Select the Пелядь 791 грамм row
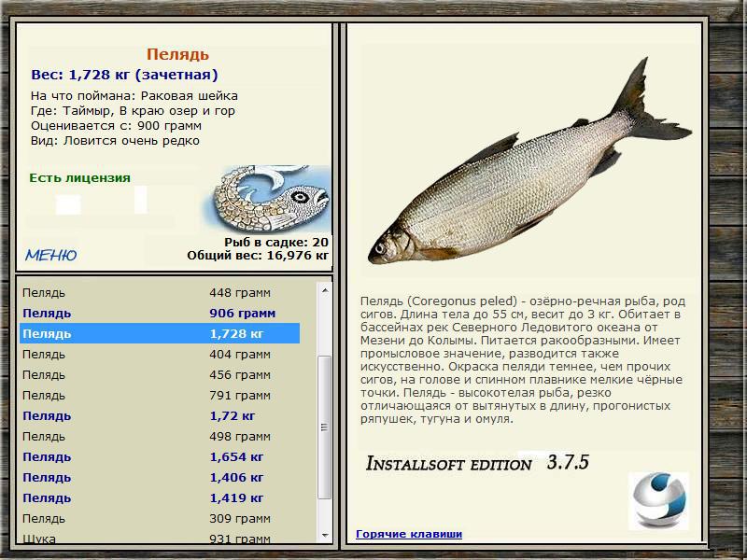The image size is (747, 560). [160, 395]
